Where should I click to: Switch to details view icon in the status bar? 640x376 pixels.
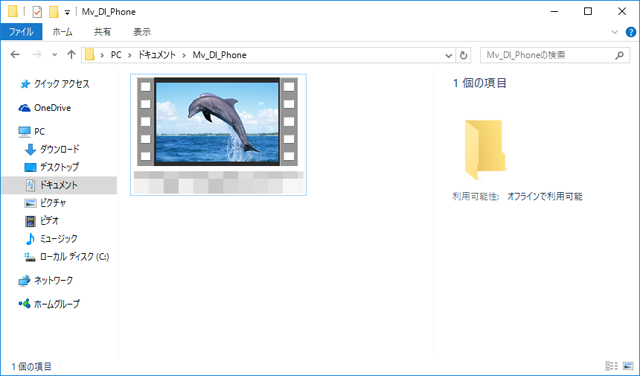[611, 366]
